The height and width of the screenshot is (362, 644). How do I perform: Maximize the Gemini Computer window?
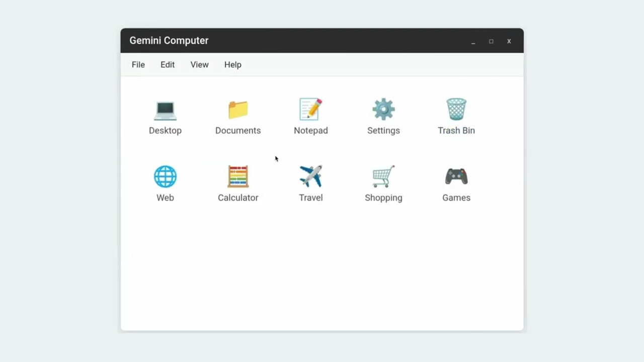[491, 41]
